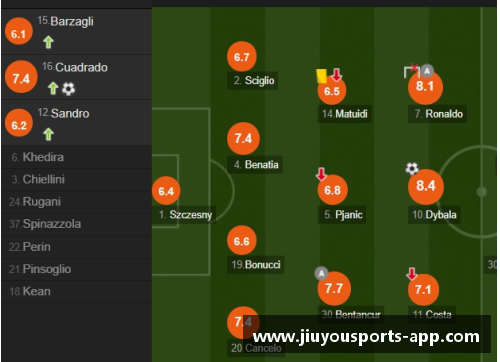Click the green sub-in arrow under Barzagli
Image resolution: width=500 pixels, height=362 pixels.
pyautogui.click(x=49, y=42)
